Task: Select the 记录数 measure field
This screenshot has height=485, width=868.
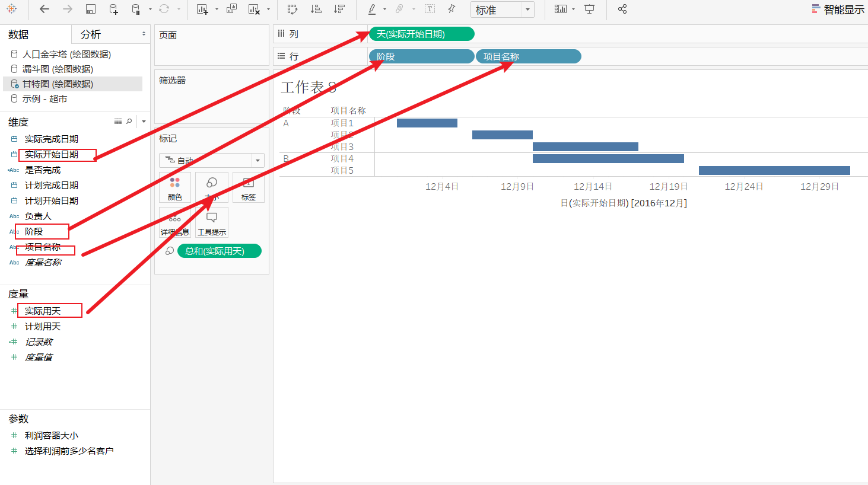Action: (39, 342)
